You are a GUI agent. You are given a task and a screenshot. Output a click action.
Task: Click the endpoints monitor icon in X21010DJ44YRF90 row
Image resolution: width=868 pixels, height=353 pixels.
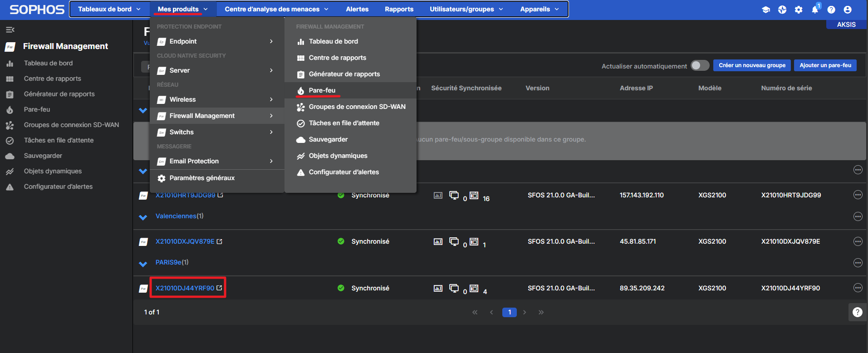454,288
